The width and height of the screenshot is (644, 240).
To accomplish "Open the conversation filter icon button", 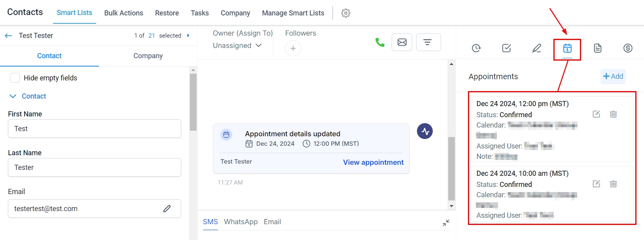I will 427,42.
